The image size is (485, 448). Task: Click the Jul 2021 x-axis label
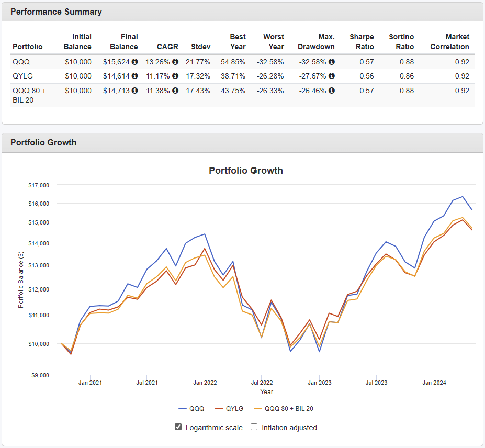coord(147,383)
